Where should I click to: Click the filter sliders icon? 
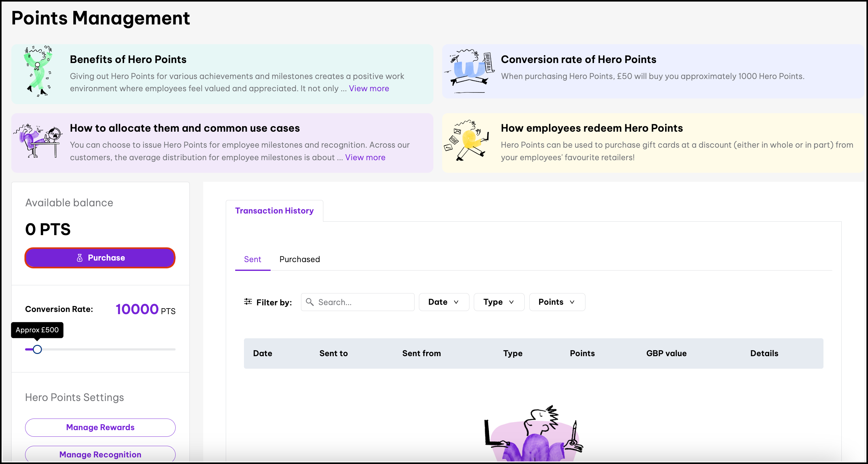(x=248, y=302)
